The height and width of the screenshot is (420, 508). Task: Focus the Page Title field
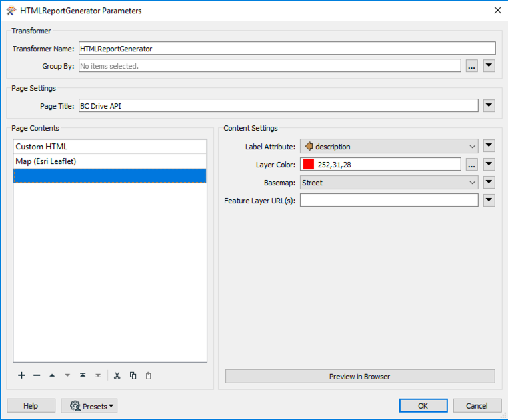coord(278,105)
